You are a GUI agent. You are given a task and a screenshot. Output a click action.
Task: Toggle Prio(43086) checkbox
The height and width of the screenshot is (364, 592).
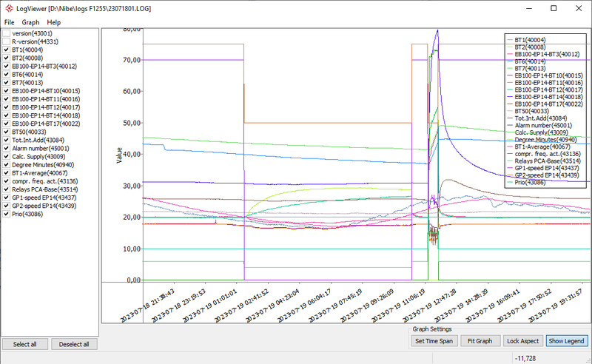coord(6,214)
